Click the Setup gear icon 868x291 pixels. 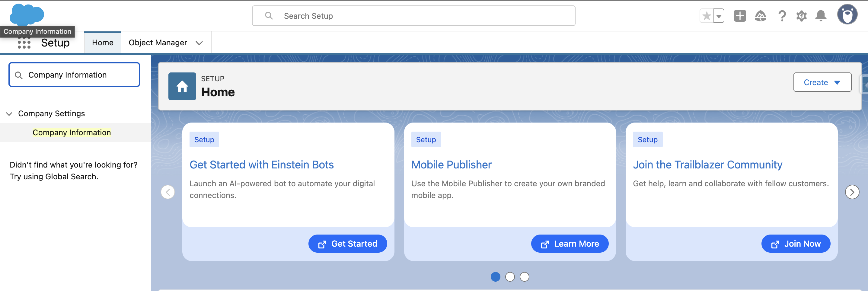pos(801,16)
